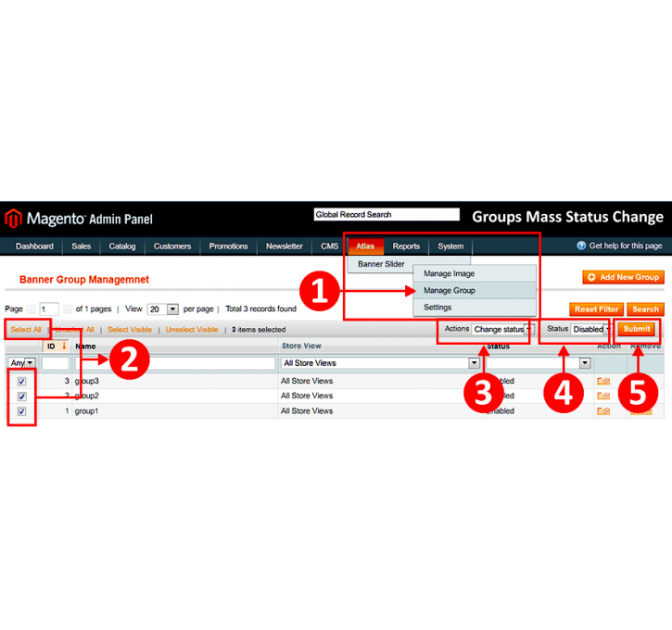This screenshot has width=672, height=630.
Task: Click the Total 3 records found text
Action: click(261, 309)
